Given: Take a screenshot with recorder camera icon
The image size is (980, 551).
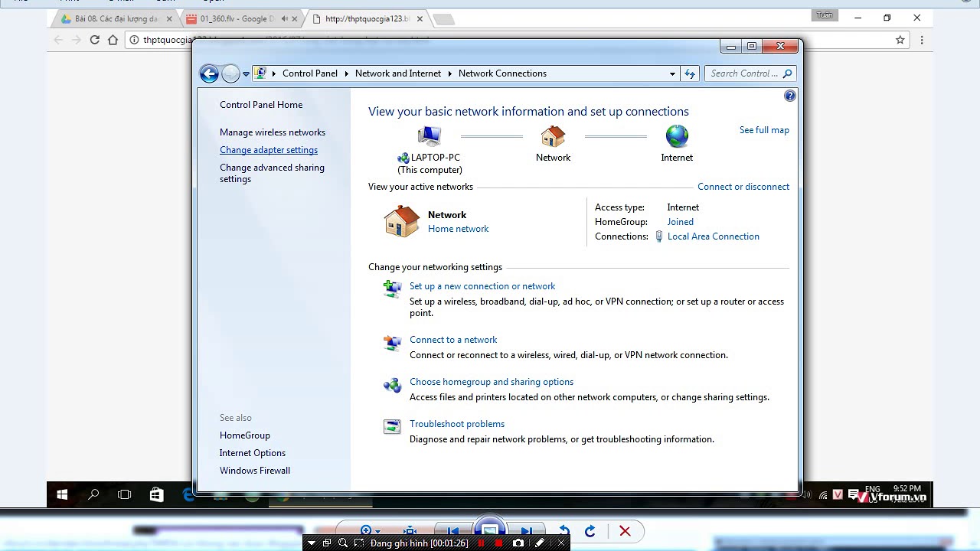Looking at the screenshot, I should [518, 543].
